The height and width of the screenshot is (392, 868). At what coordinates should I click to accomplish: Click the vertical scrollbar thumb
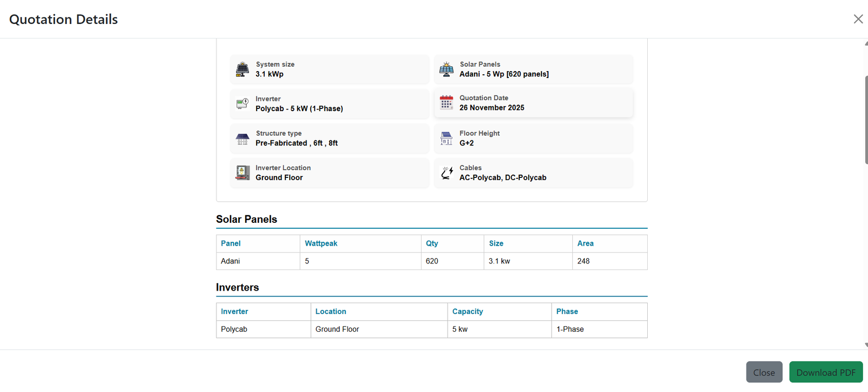866,119
